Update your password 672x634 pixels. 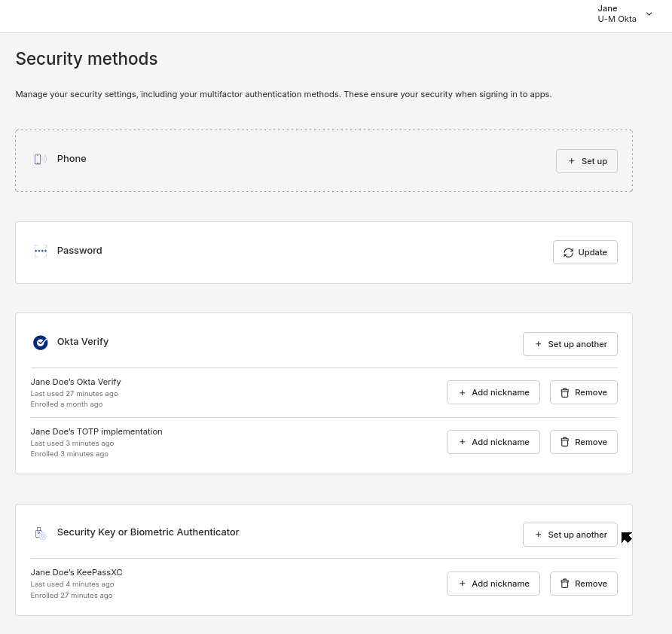click(585, 252)
